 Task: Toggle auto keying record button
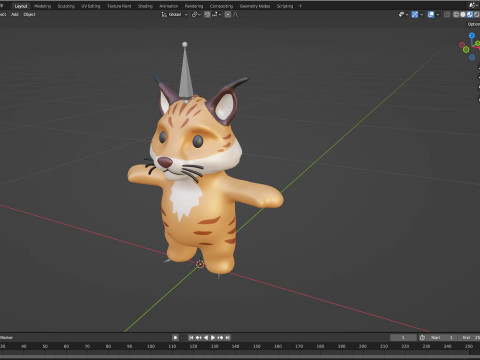(175, 337)
